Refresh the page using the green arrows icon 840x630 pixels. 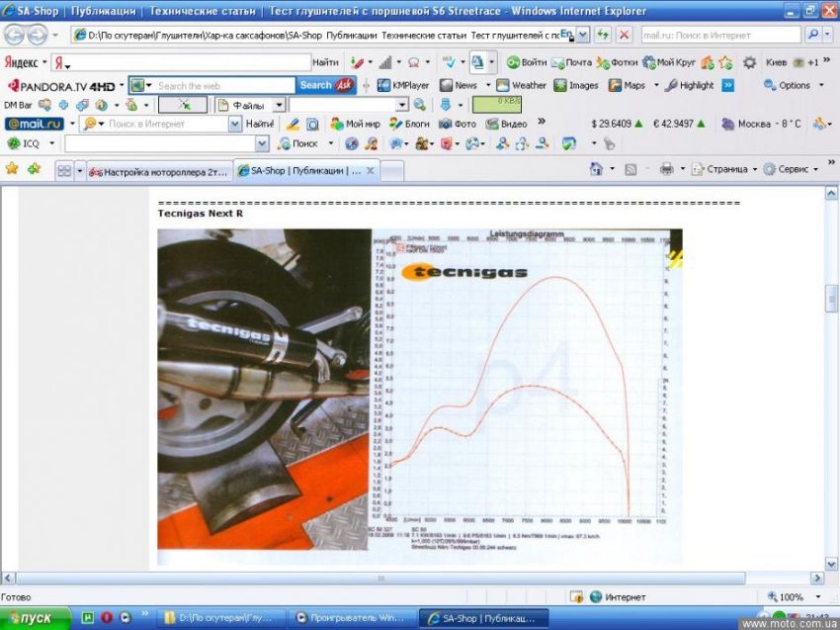tap(603, 36)
